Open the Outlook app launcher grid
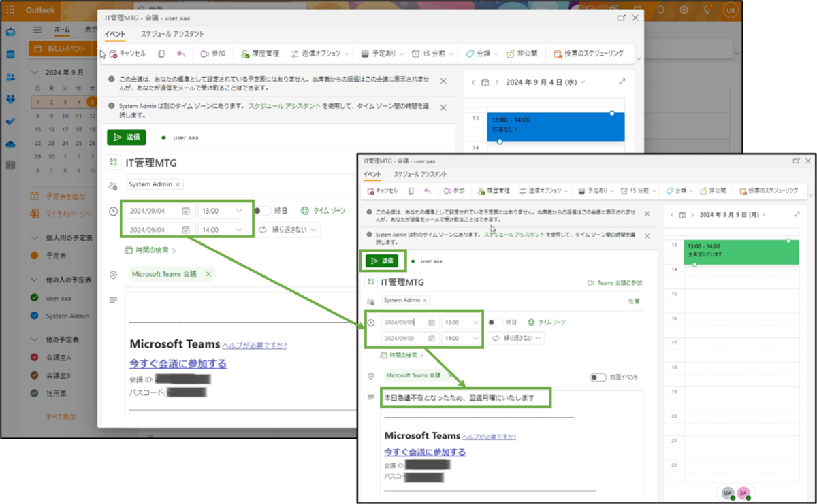This screenshot has width=817, height=504. 10,10
